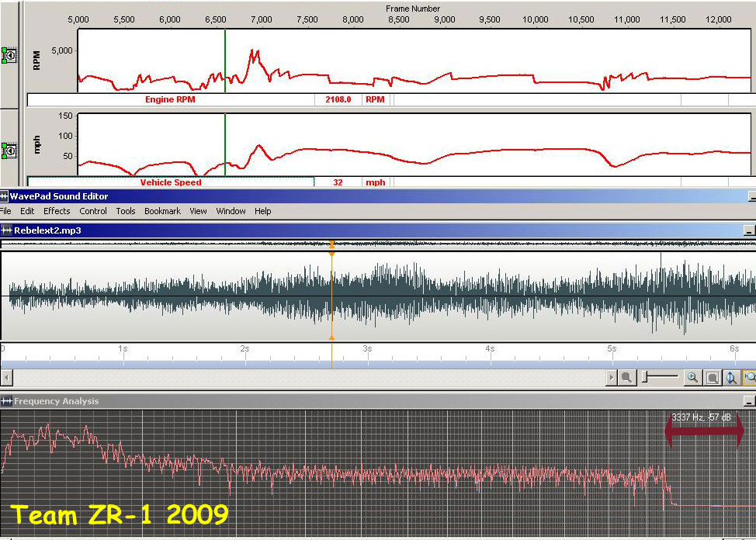Screen dimensions: 756x540
Task: Open the View menu
Action: (198, 211)
